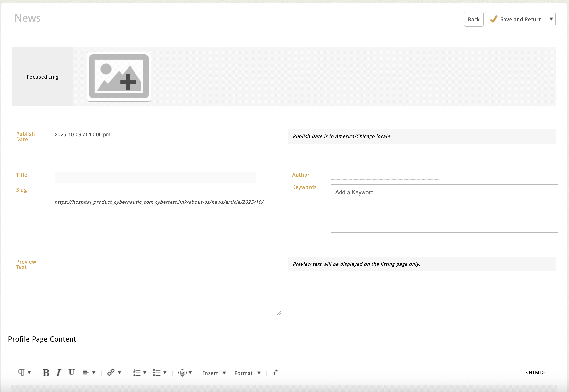Click the clear formatting T icon
The image size is (569, 392).
pyautogui.click(x=275, y=373)
